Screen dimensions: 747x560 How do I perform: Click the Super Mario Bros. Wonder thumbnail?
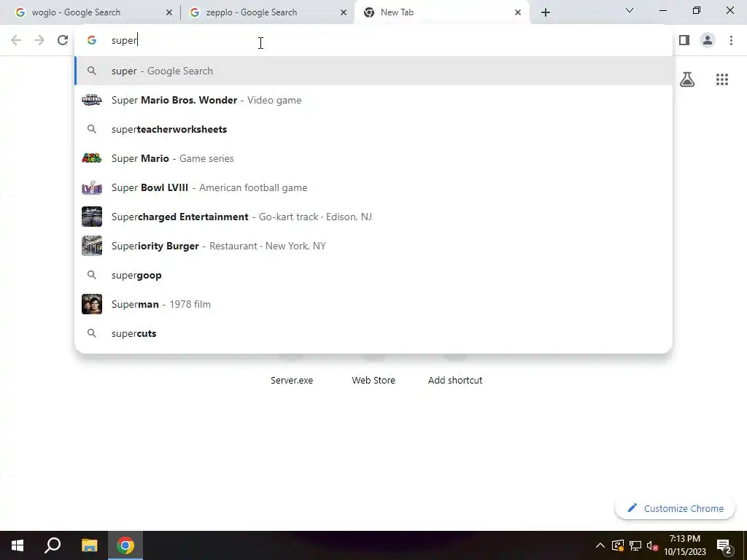92,100
